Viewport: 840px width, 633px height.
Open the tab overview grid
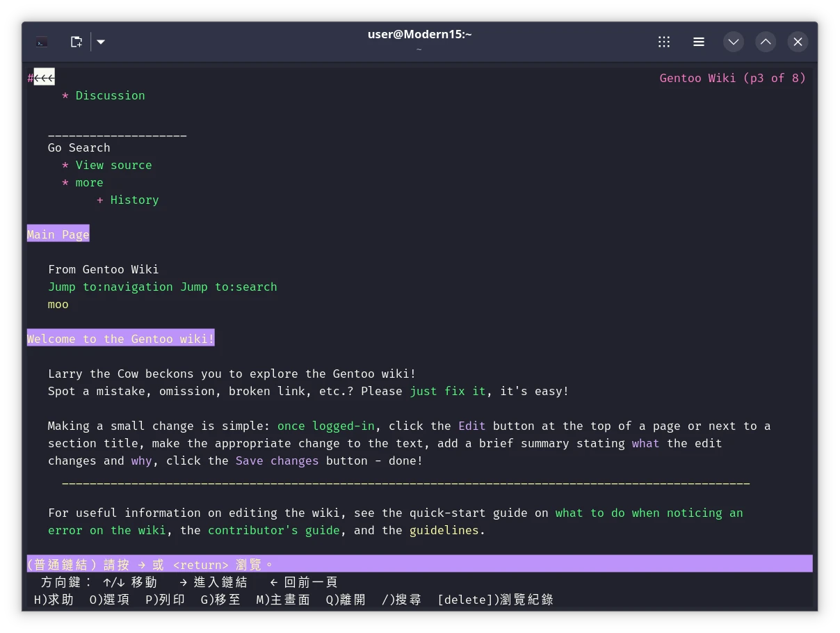tap(663, 42)
